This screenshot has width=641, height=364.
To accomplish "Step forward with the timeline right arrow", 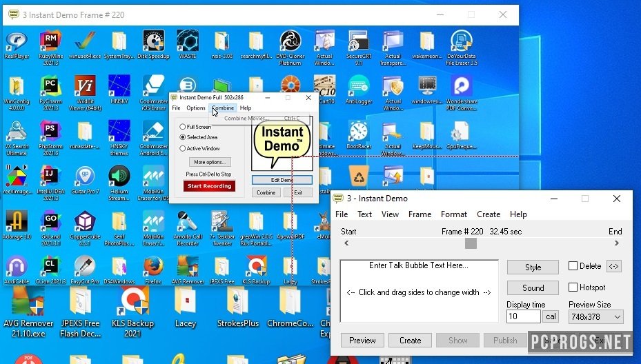I will click(616, 243).
